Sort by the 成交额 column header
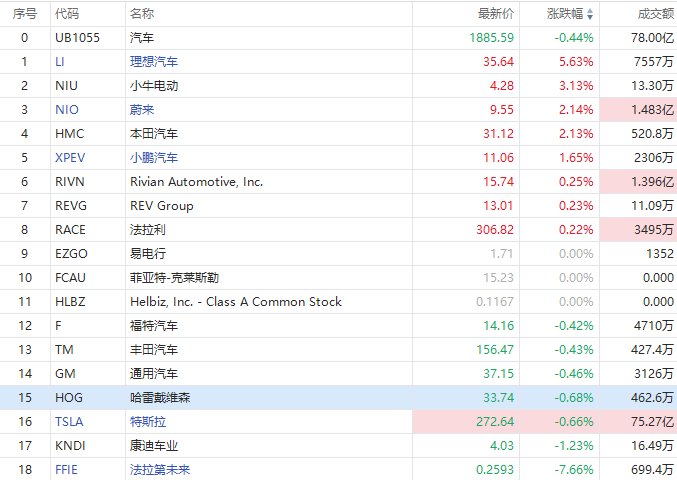 [x=655, y=14]
